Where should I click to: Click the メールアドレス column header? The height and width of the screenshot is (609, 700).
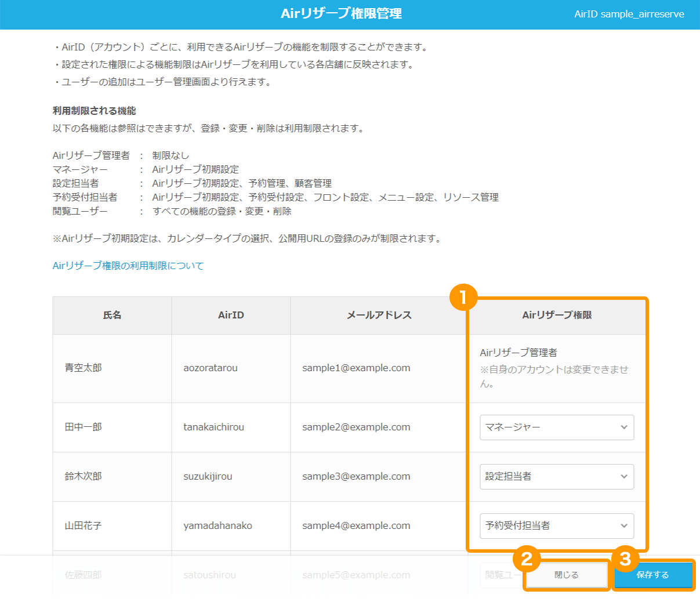coord(379,315)
